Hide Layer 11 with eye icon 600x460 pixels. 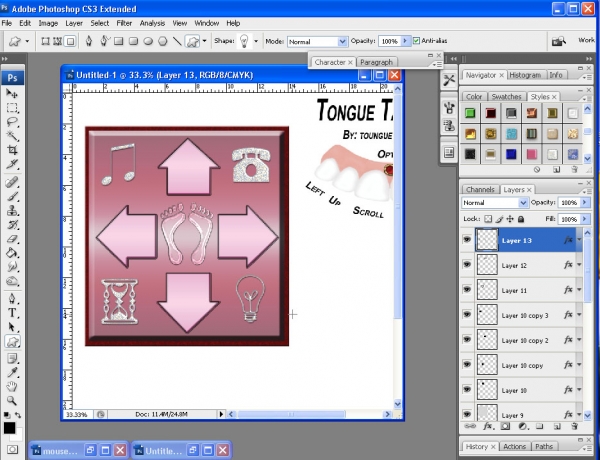(x=467, y=290)
